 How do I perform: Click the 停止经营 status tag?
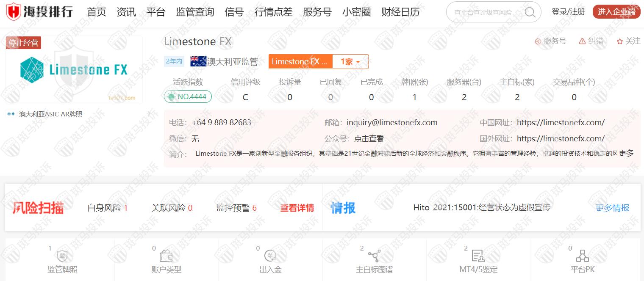coord(23,43)
